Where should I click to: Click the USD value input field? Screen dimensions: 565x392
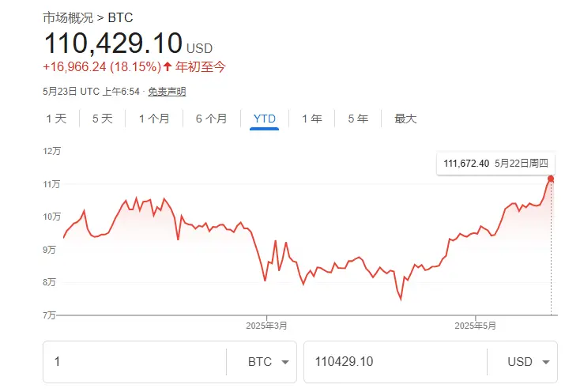[395, 362]
